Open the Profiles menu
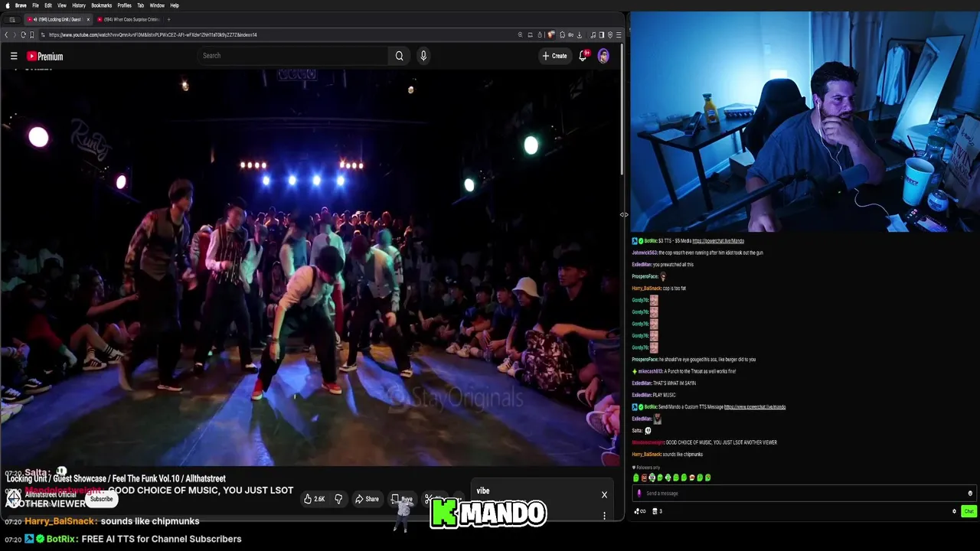 (x=124, y=5)
